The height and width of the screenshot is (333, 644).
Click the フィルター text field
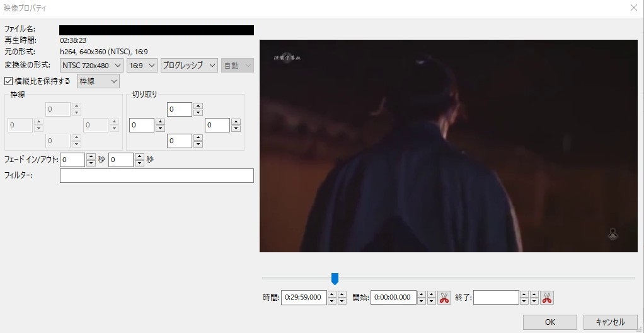point(157,175)
